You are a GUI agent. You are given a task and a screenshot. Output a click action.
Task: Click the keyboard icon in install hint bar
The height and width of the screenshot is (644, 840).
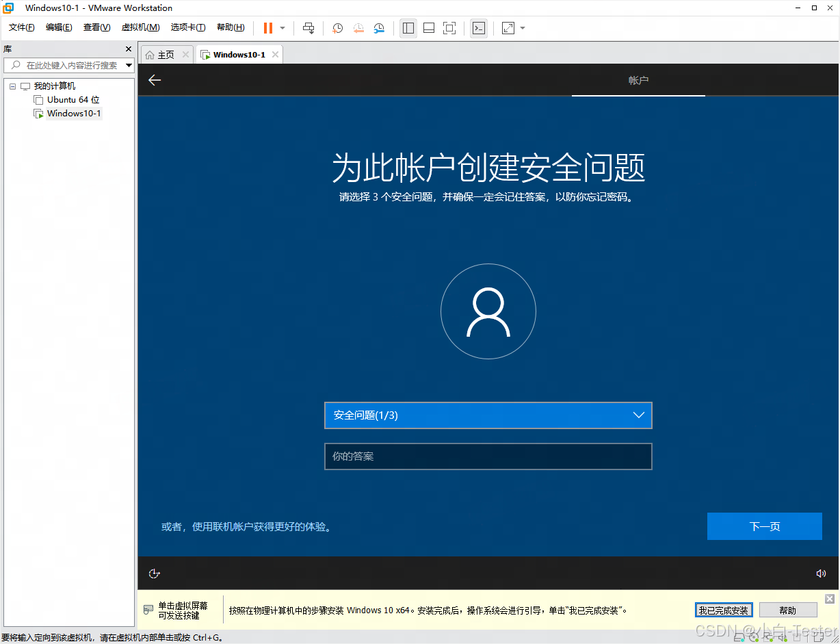pyautogui.click(x=148, y=610)
